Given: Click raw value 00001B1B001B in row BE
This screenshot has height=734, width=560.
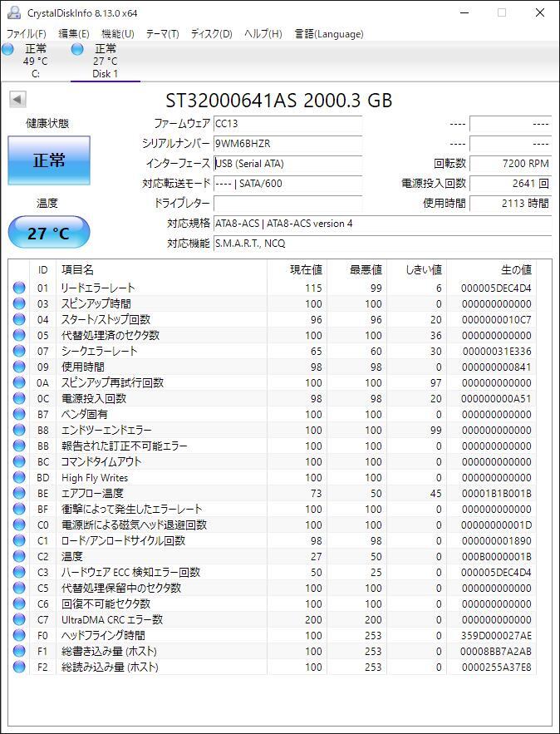Looking at the screenshot, I should click(496, 494).
